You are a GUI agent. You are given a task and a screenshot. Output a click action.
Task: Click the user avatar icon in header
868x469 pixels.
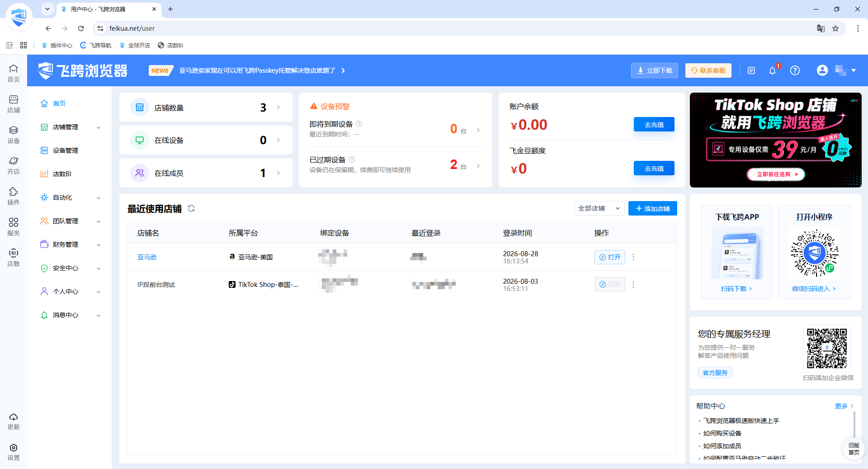[x=822, y=70]
